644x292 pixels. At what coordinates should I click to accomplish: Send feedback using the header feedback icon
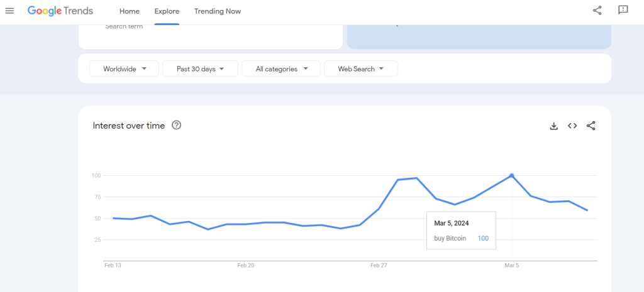click(623, 10)
